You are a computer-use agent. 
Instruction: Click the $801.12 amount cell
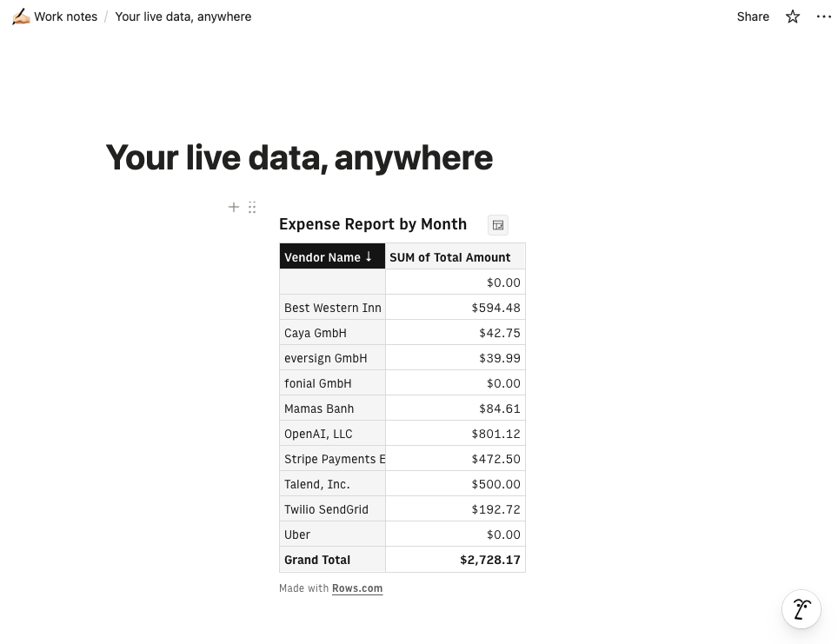[455, 434]
